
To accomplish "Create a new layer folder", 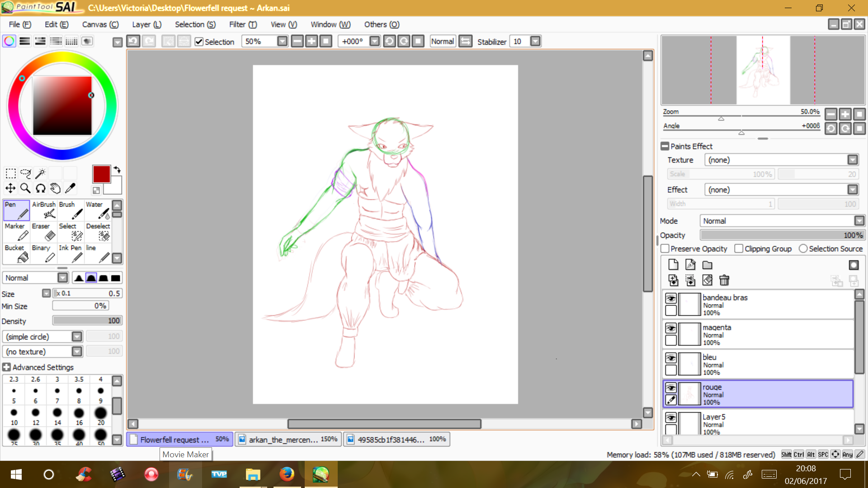I will (708, 265).
